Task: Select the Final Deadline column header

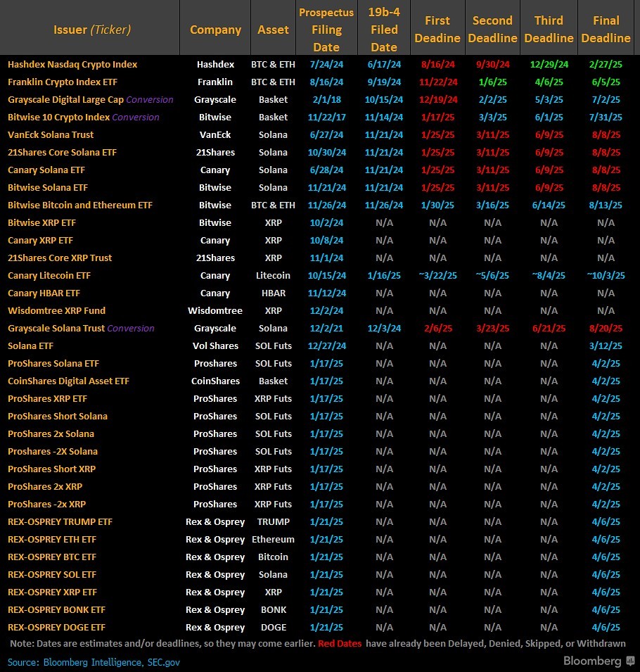Action: coord(606,30)
